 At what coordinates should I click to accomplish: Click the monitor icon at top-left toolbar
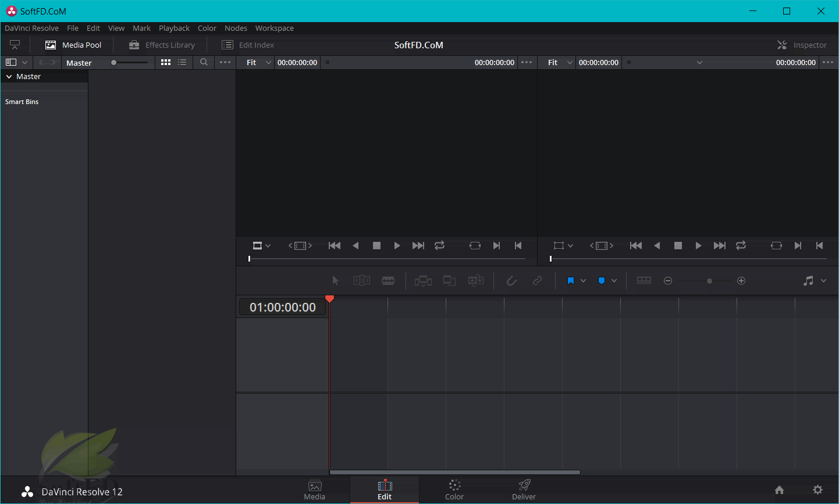coord(15,45)
